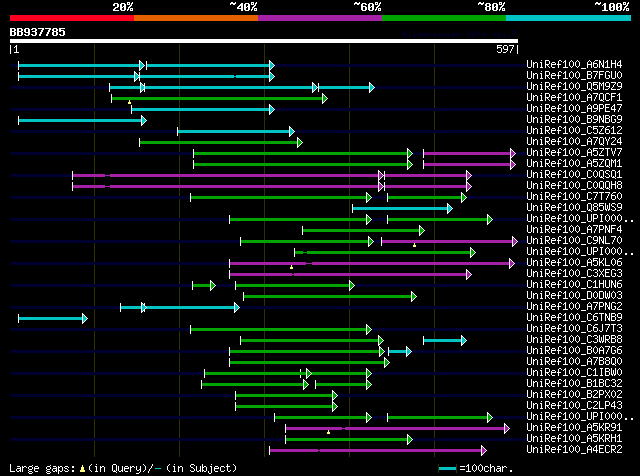Click the green alignment bar in D0DW03 row
Viewport: 640px width, 476px height.
(x=330, y=296)
